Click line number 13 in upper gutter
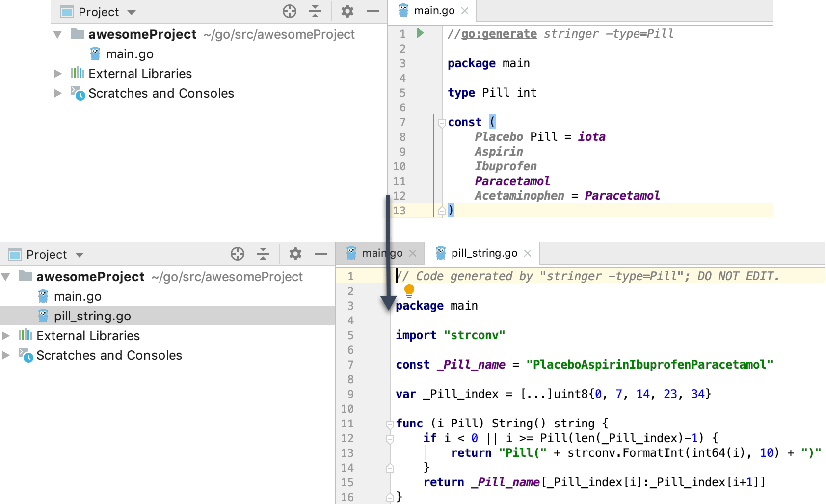 click(399, 211)
